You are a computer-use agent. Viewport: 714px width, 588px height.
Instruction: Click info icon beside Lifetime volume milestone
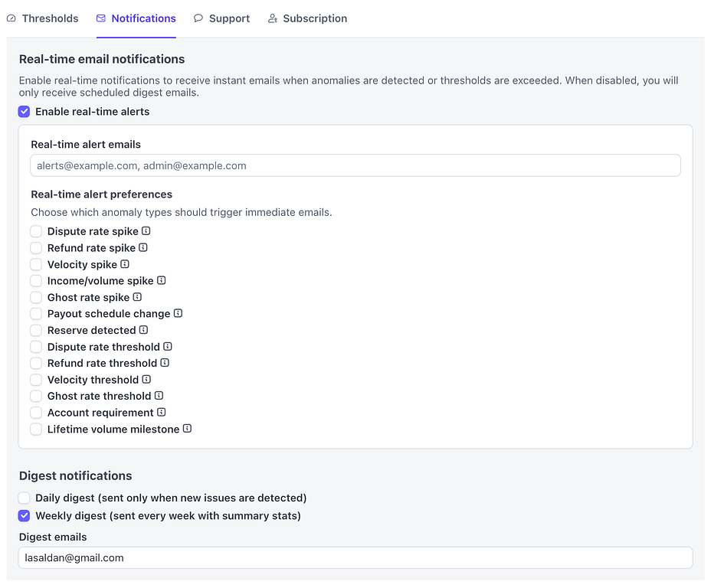click(x=187, y=430)
